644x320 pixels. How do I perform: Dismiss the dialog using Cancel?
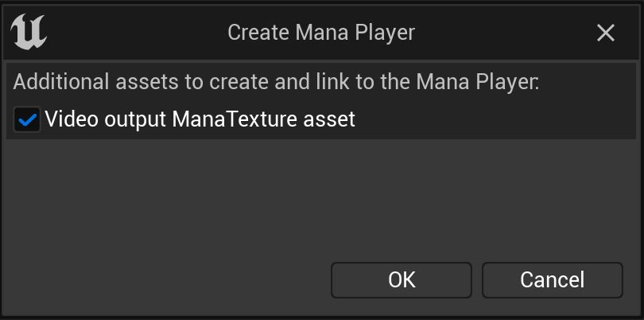[552, 280]
